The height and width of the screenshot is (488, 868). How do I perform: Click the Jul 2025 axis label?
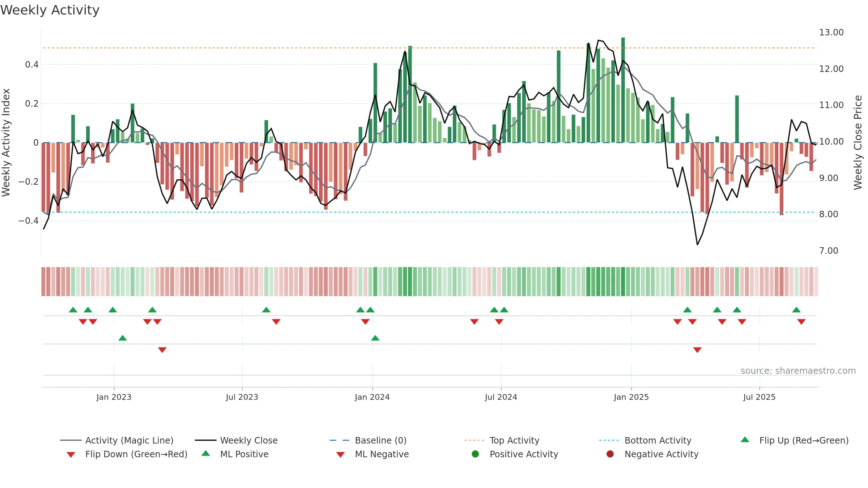[x=759, y=397]
